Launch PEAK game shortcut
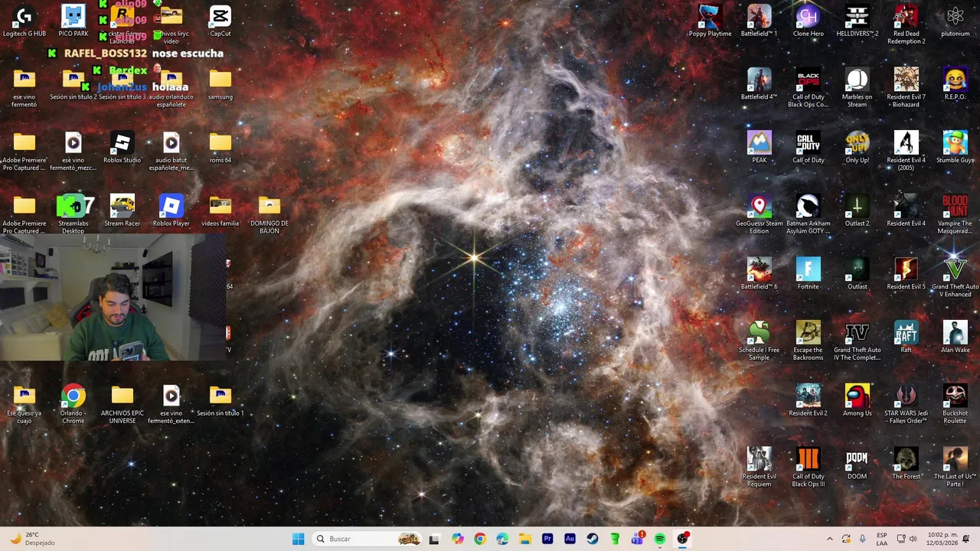 pos(759,147)
